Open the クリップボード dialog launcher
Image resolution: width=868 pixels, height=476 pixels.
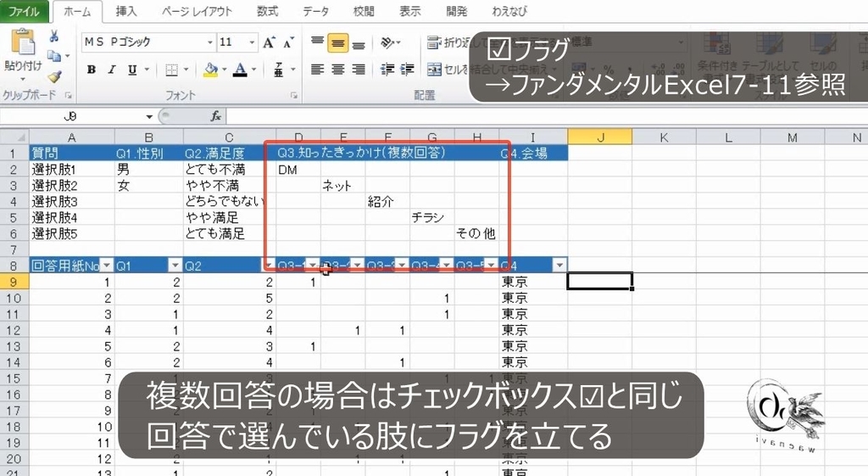69,95
